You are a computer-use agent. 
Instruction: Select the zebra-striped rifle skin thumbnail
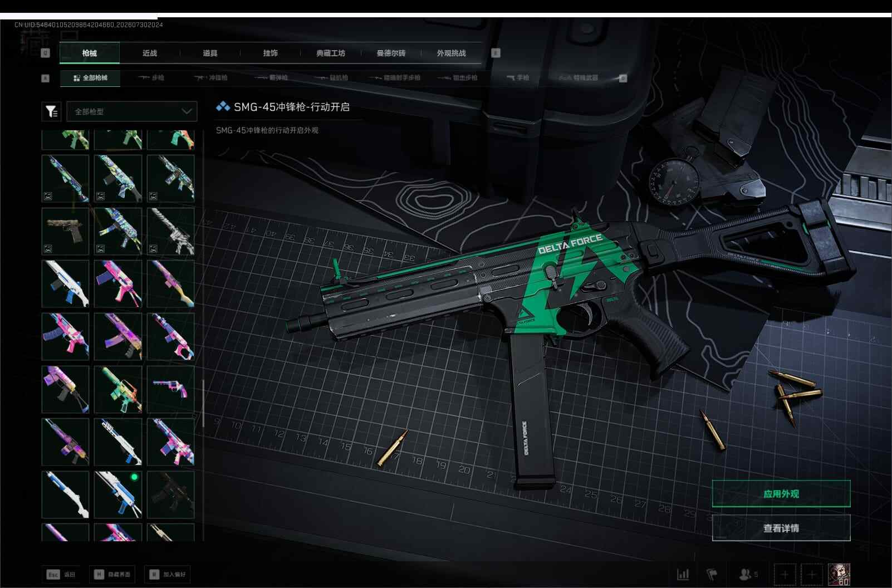pyautogui.click(x=170, y=231)
